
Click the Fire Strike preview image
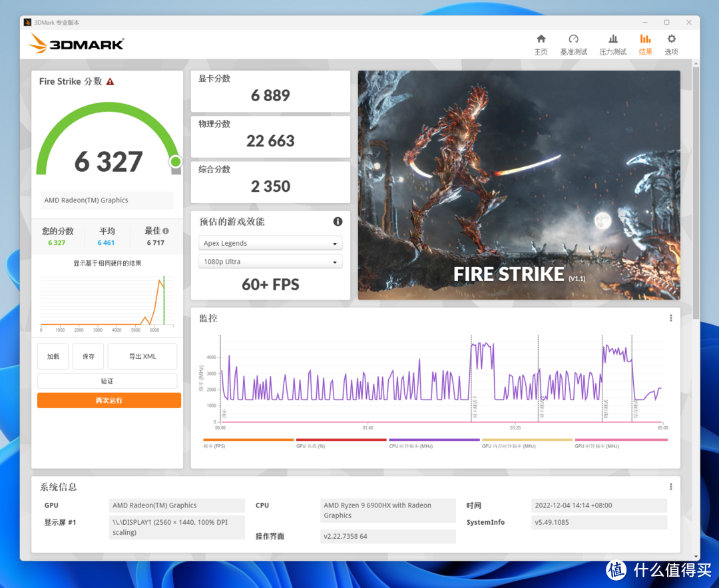click(519, 185)
